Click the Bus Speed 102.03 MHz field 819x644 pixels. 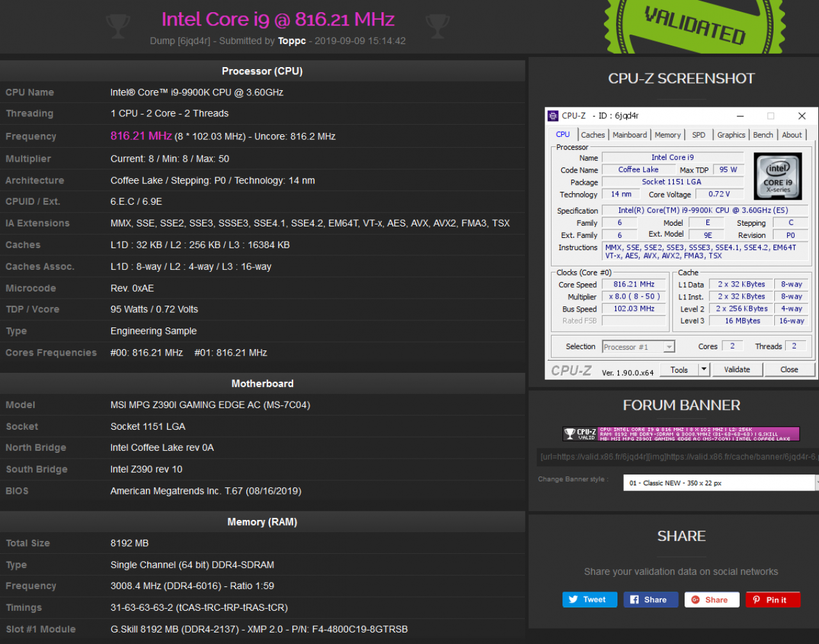click(x=633, y=309)
